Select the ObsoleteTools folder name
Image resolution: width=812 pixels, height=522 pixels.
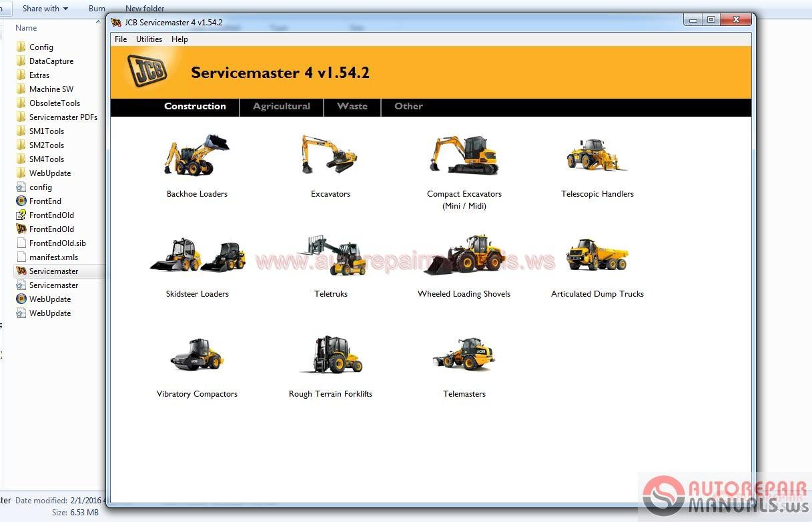coord(55,103)
